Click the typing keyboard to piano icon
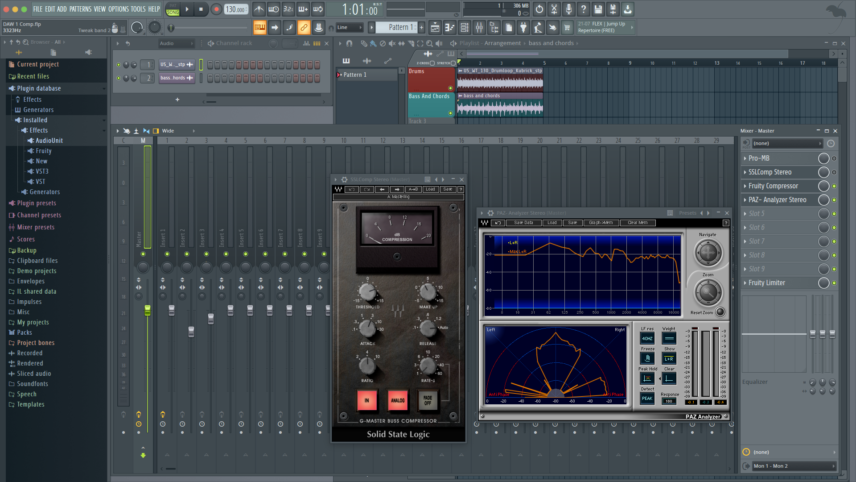 point(260,27)
